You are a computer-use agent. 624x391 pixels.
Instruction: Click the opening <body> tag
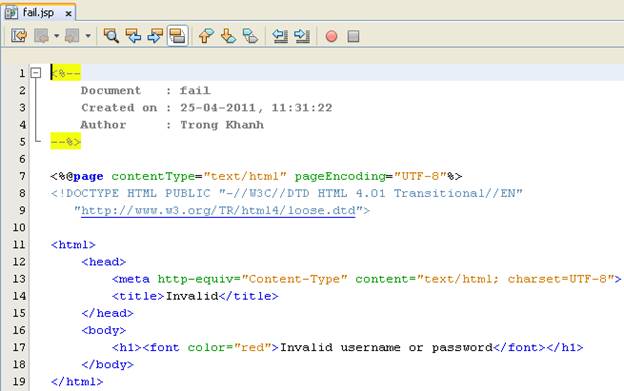pos(104,331)
